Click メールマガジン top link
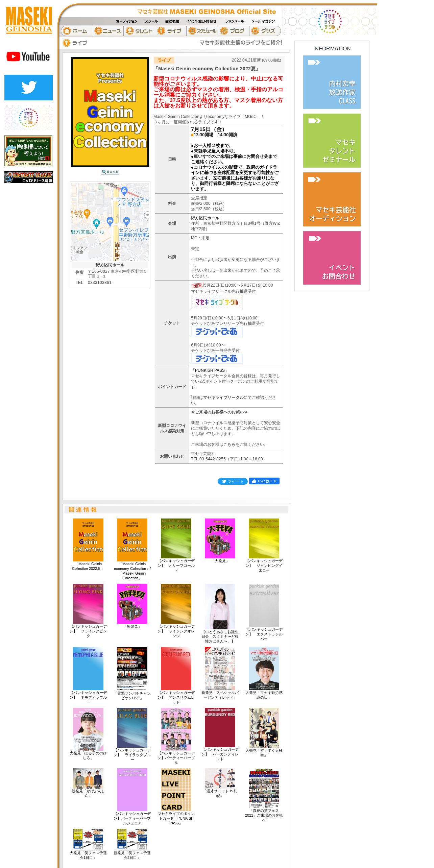 (x=263, y=21)
